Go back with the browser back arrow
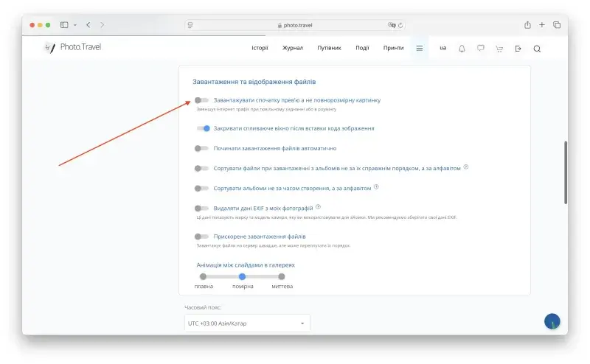The height and width of the screenshot is (364, 590). tap(88, 25)
